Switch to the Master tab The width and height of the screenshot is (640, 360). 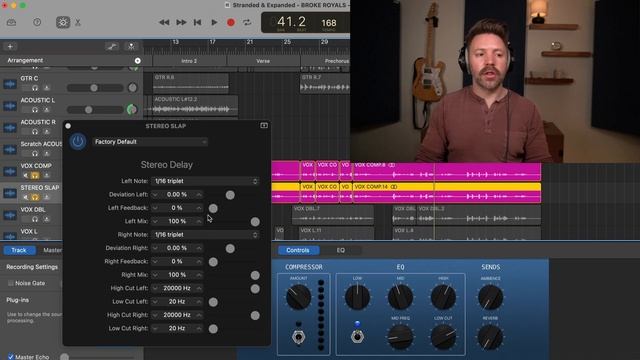click(x=52, y=250)
